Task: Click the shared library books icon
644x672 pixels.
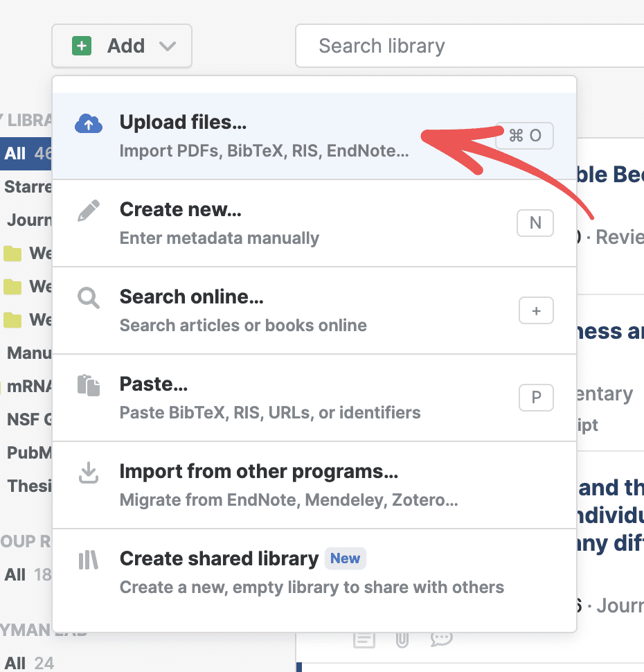Action: click(89, 560)
